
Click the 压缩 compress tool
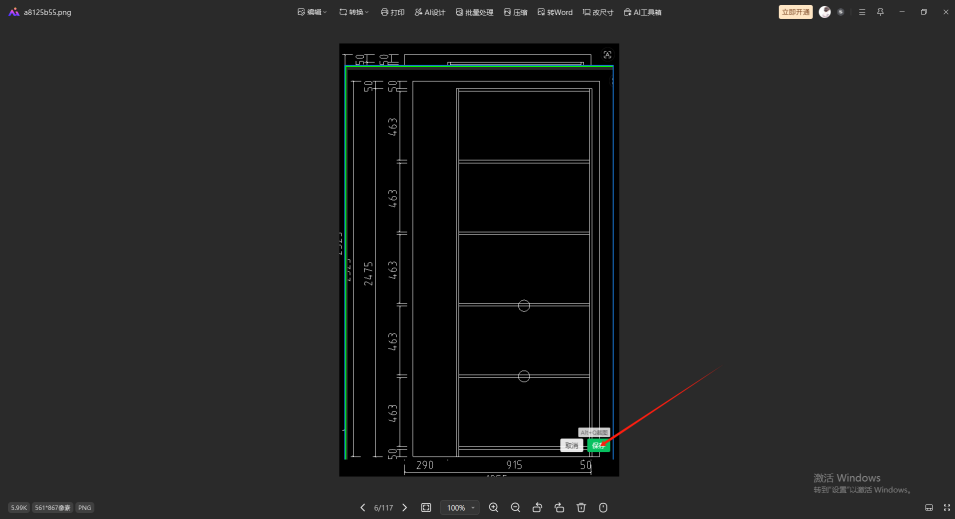[515, 12]
